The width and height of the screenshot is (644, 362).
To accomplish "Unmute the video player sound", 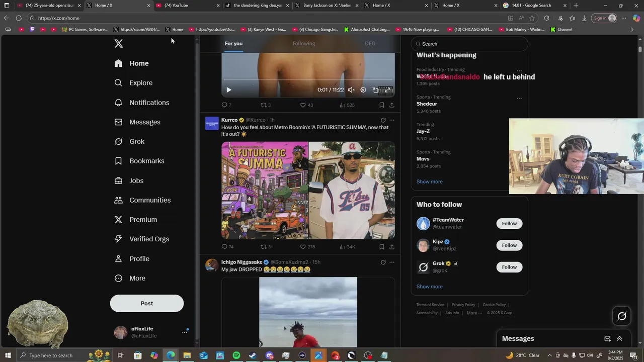I will tap(351, 90).
